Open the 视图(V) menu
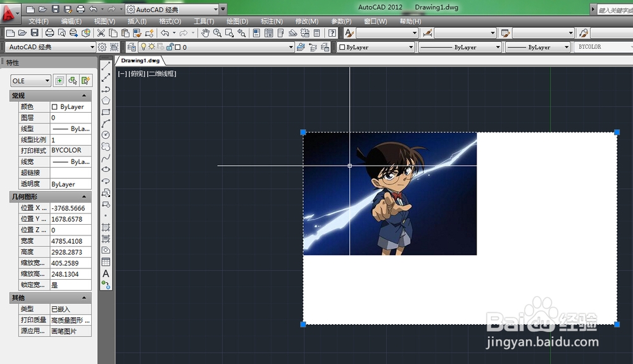Viewport: 633px width, 364px height. pyautogui.click(x=104, y=22)
